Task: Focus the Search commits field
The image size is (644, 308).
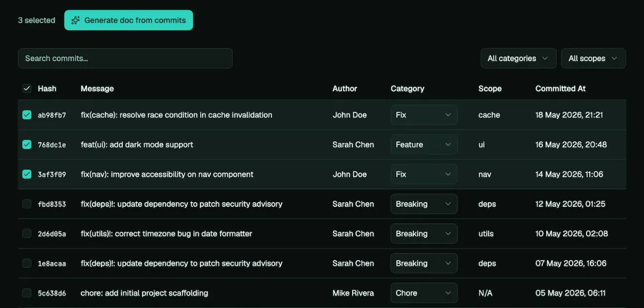Action: pyautogui.click(x=125, y=58)
